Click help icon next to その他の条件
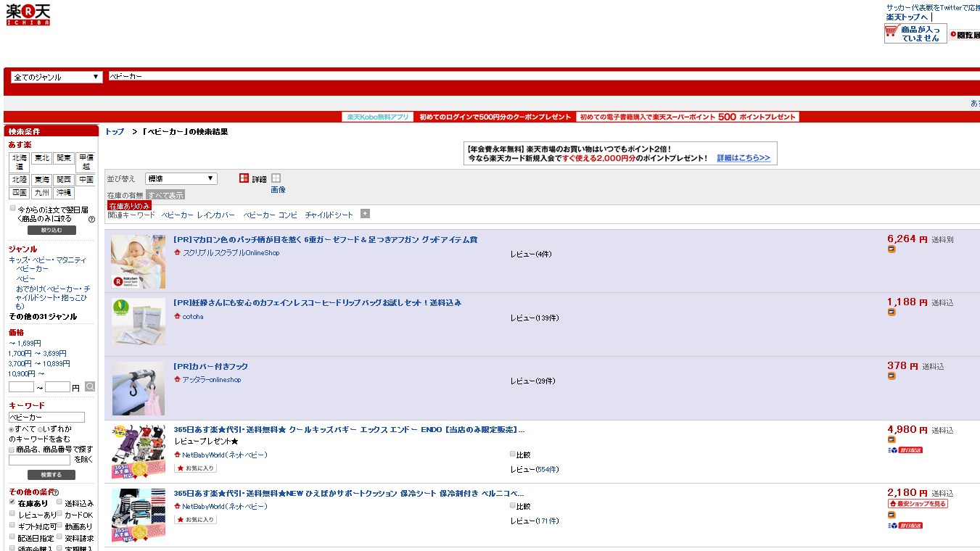Image resolution: width=980 pixels, height=551 pixels. [56, 493]
